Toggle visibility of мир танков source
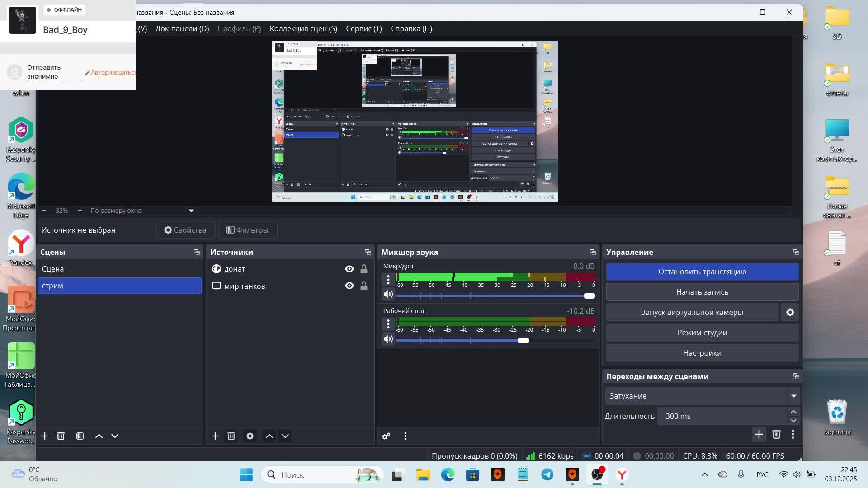Image resolution: width=868 pixels, height=488 pixels. 349,286
